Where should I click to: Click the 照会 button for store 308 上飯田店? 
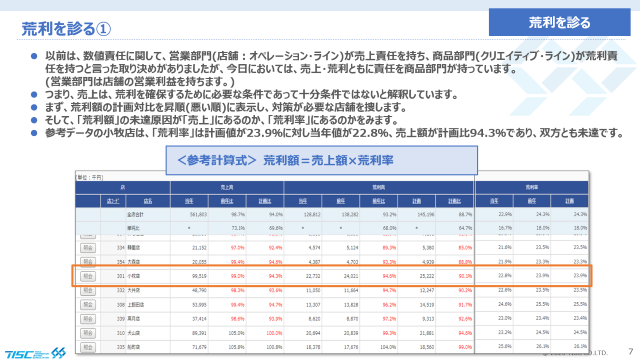[88, 305]
